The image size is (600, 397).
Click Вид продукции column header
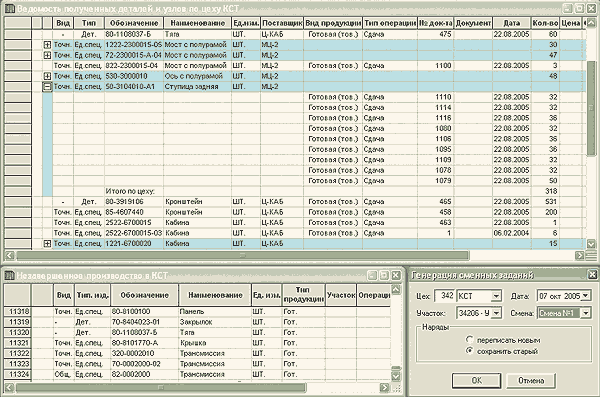333,23
